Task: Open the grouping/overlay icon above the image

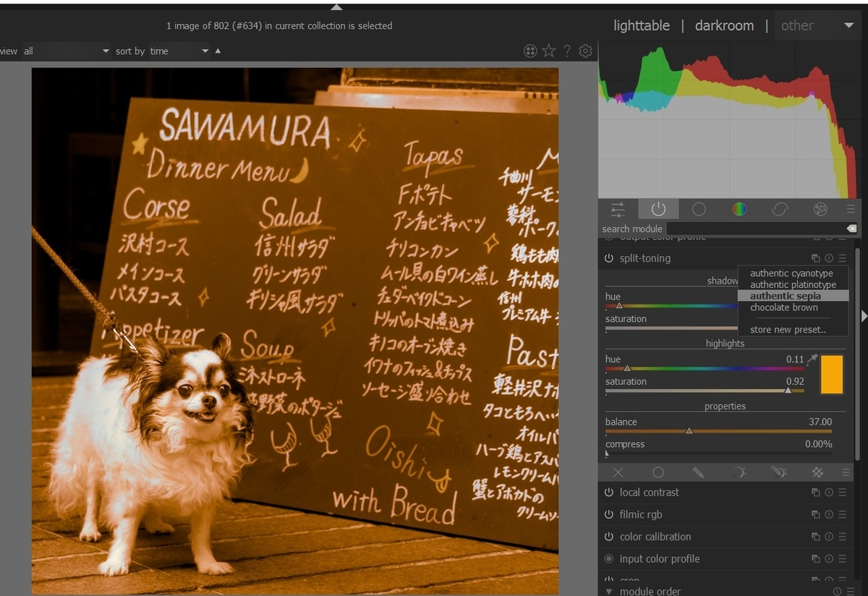Action: [x=530, y=51]
